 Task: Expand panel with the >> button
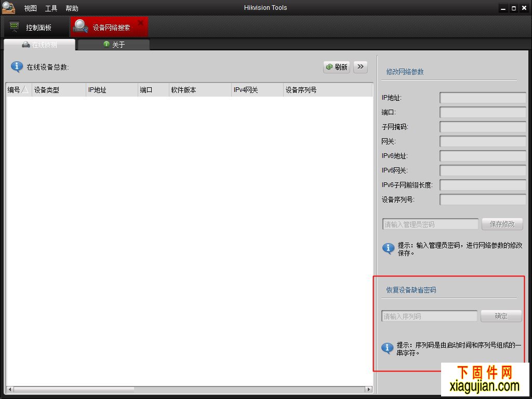click(361, 67)
